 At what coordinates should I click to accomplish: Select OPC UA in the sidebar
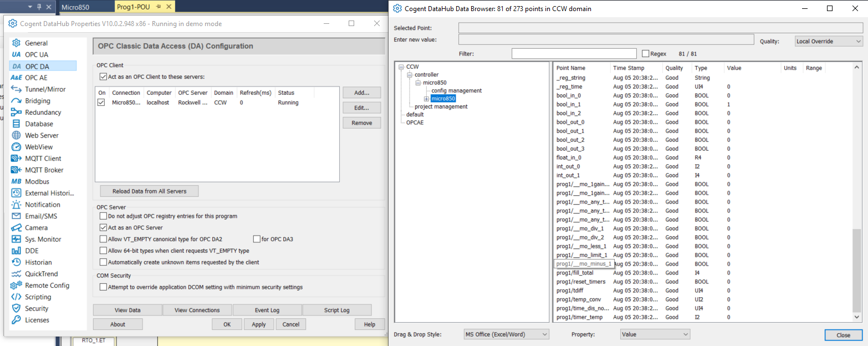point(37,54)
